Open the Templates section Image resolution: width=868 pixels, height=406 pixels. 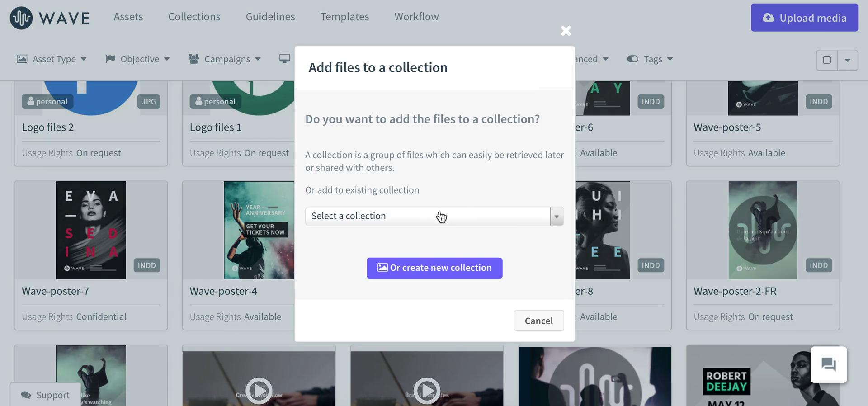pyautogui.click(x=345, y=17)
